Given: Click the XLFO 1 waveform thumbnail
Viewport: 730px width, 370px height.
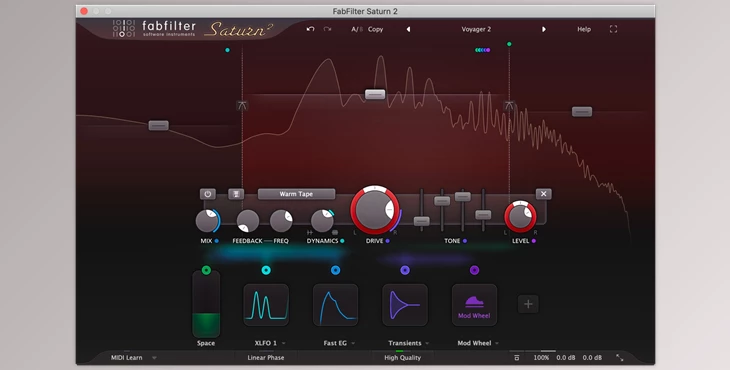Looking at the screenshot, I should 266,304.
